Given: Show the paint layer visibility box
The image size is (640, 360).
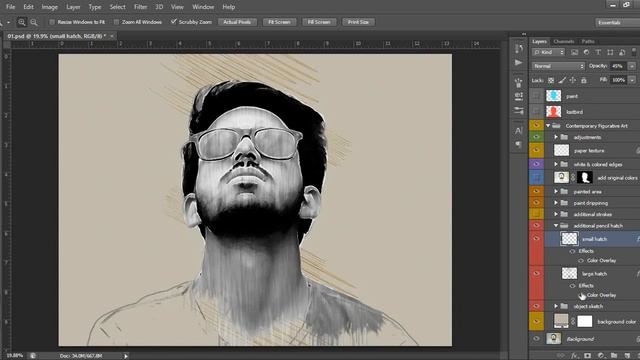Looking at the screenshot, I should pos(536,96).
